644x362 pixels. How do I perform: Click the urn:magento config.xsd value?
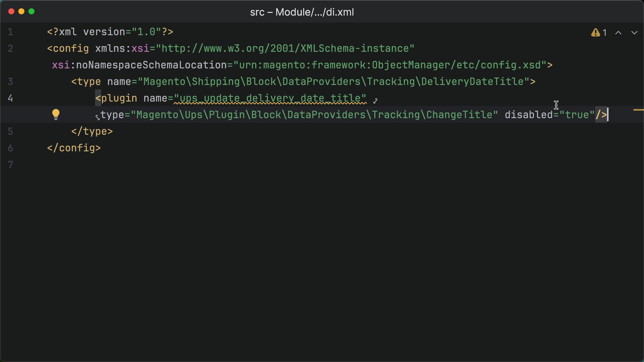point(390,65)
